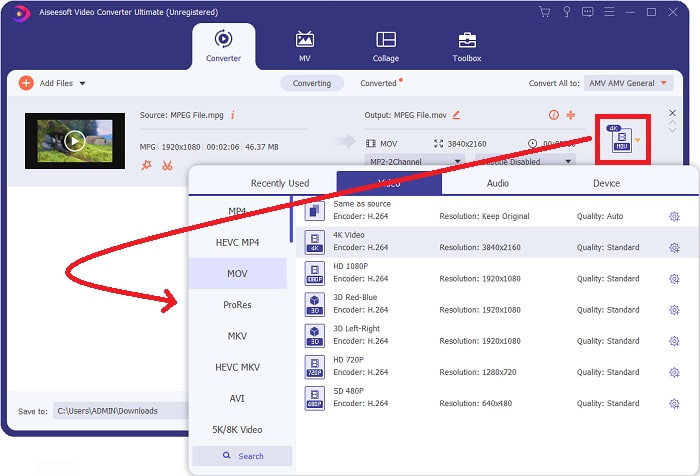Switch to the Audio format tab
The image size is (700, 476).
(497, 183)
